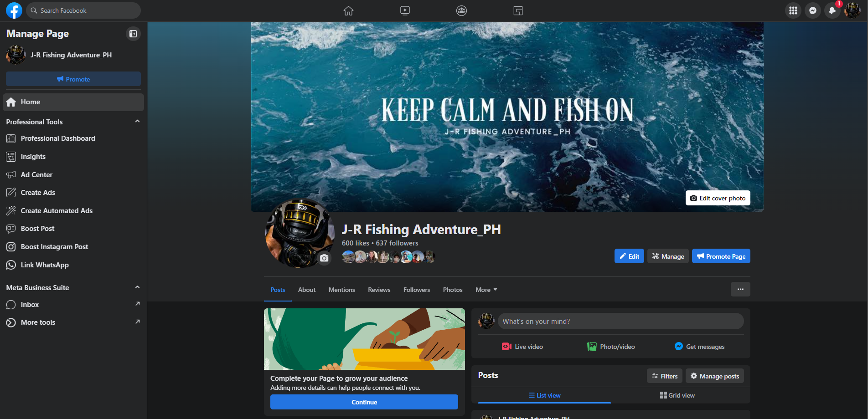The image size is (868, 419).
Task: Click the profile picture camera icon
Action: (324, 258)
